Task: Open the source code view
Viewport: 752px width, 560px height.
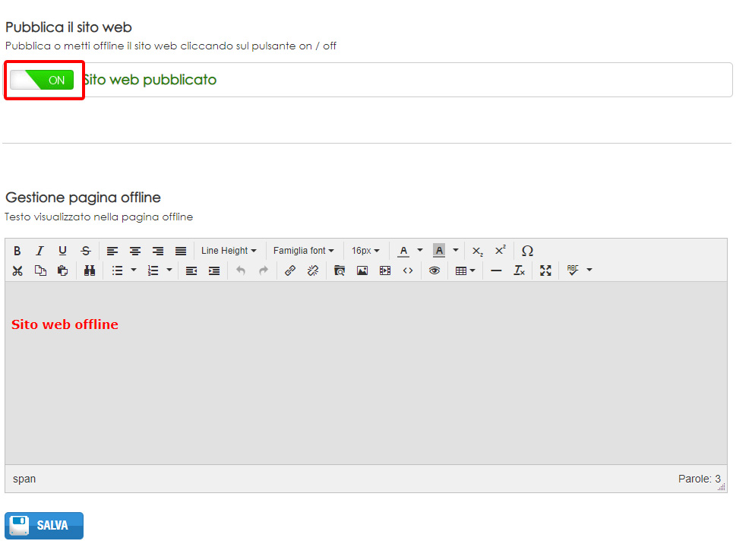Action: point(408,271)
